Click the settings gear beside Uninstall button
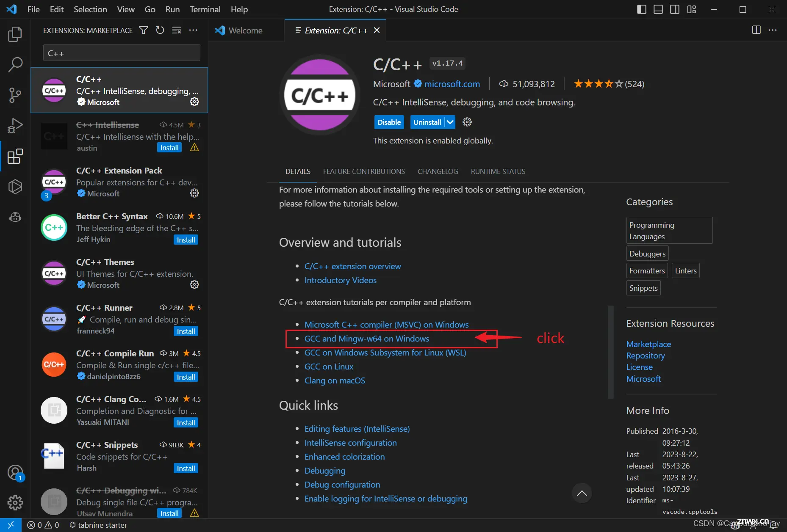This screenshot has width=787, height=532. (x=467, y=122)
